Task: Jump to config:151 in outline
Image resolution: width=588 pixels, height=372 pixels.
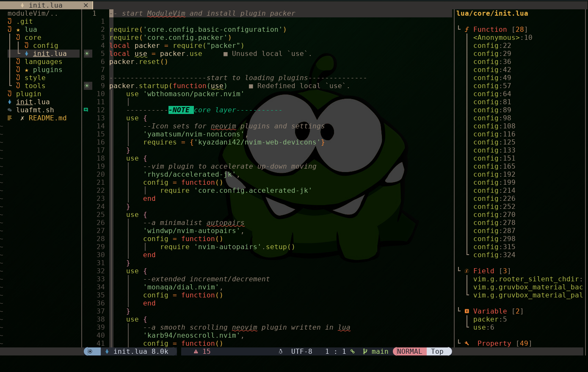Action: [x=494, y=158]
